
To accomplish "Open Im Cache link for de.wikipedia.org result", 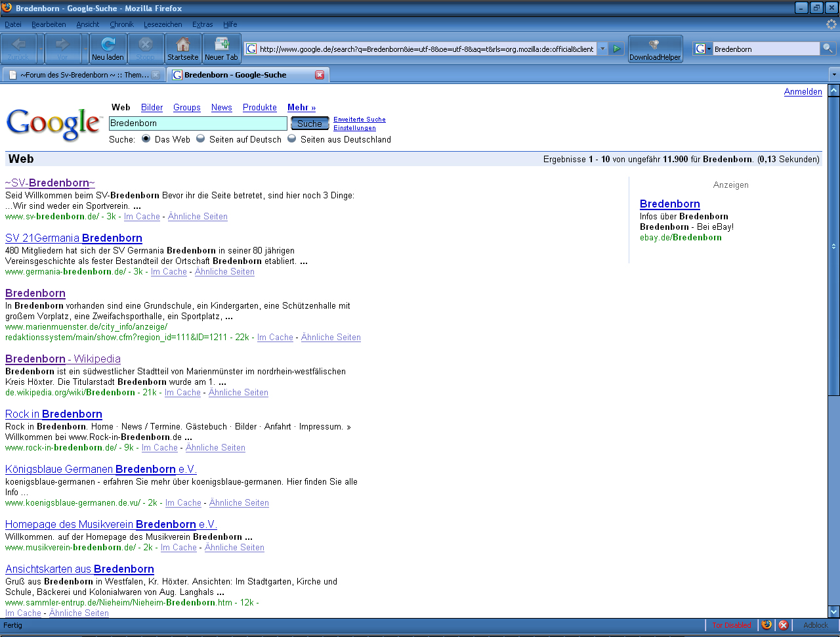I will click(182, 393).
